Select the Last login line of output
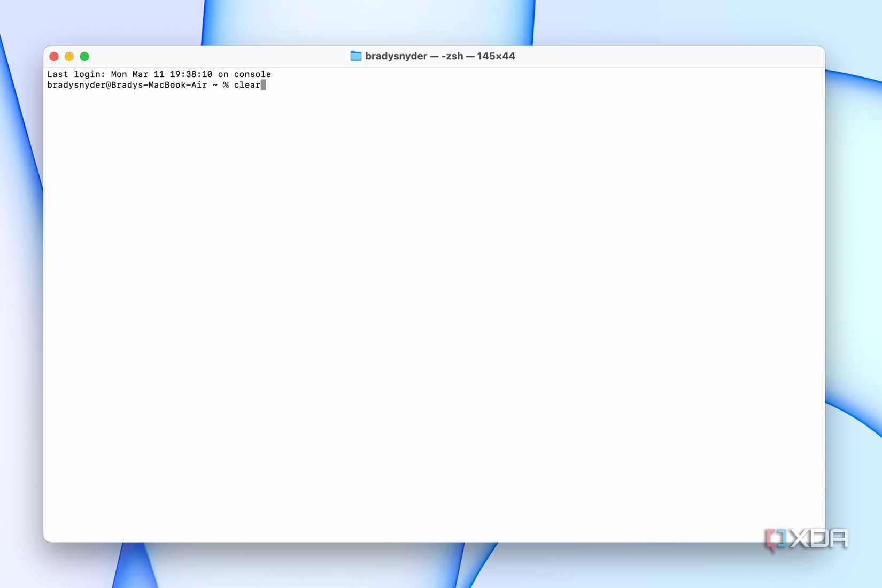The height and width of the screenshot is (588, 882). coord(159,74)
